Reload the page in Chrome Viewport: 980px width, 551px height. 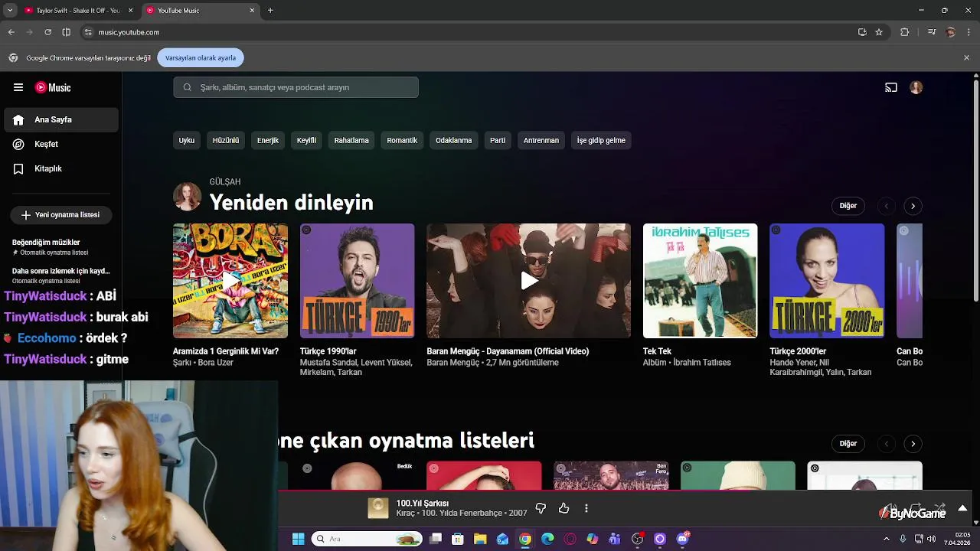point(47,32)
